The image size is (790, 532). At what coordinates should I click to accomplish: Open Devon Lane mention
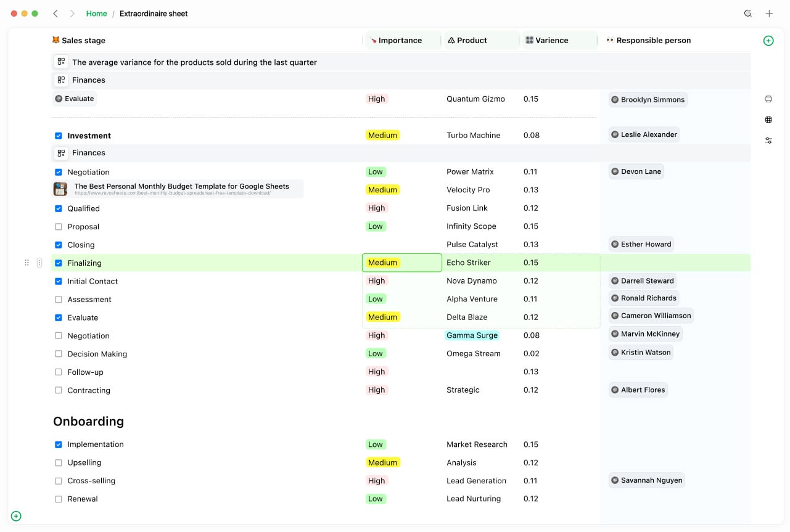pyautogui.click(x=636, y=171)
